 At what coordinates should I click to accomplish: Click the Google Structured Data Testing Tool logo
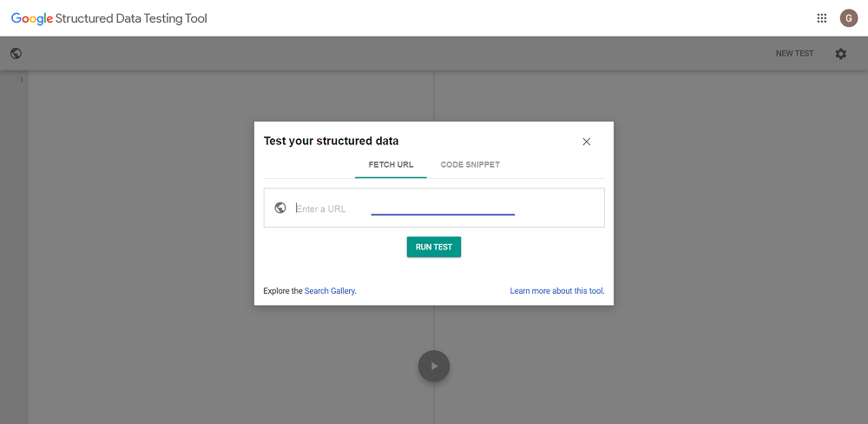(x=109, y=18)
